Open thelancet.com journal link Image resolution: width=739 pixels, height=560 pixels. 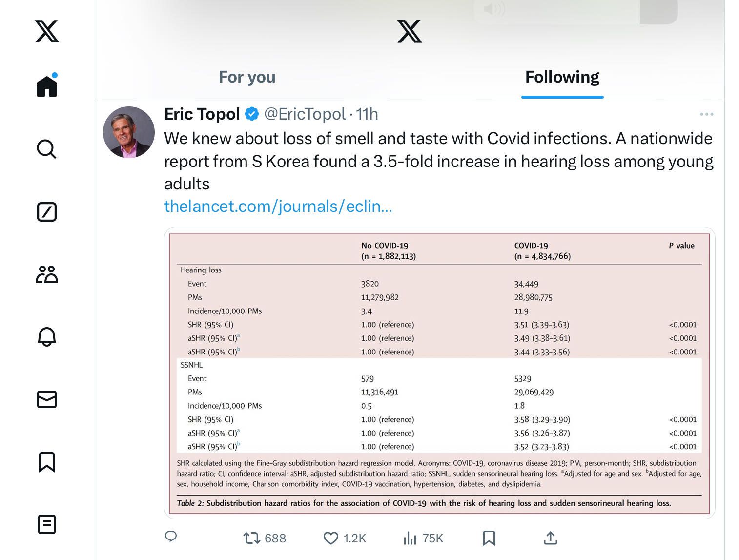pyautogui.click(x=278, y=207)
